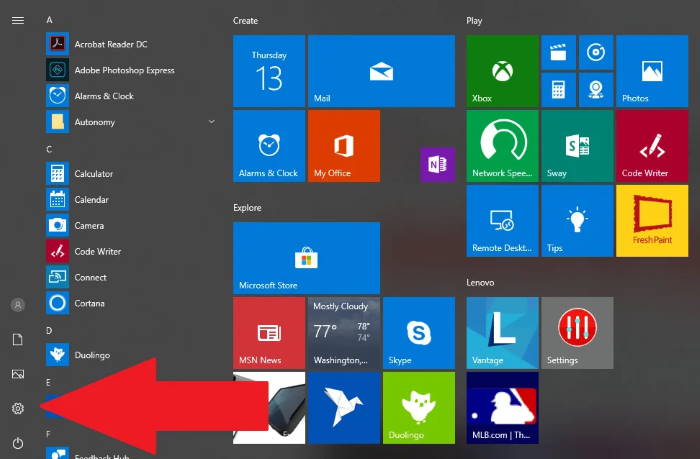Open Pictures from the left rail
The height and width of the screenshot is (459, 700).
coord(18,374)
